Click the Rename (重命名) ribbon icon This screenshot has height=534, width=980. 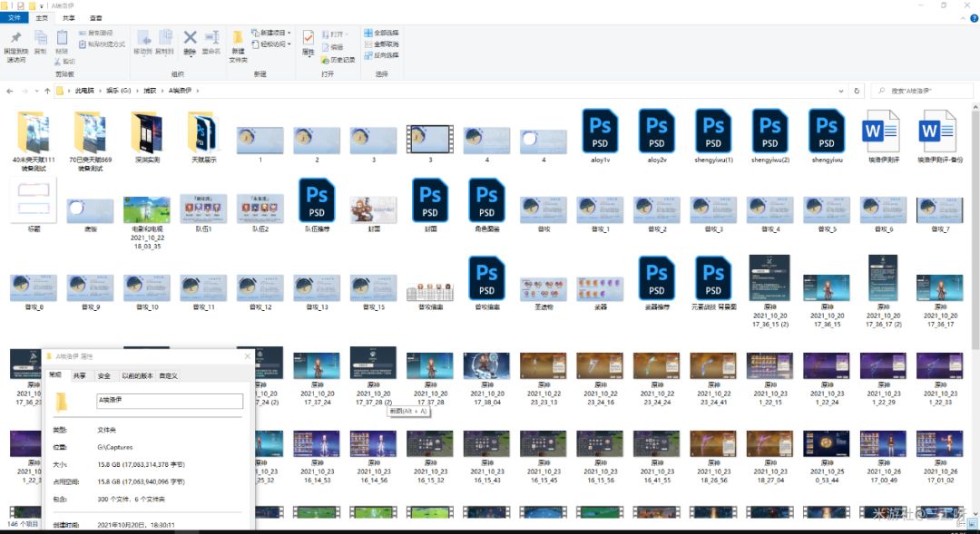(x=211, y=41)
